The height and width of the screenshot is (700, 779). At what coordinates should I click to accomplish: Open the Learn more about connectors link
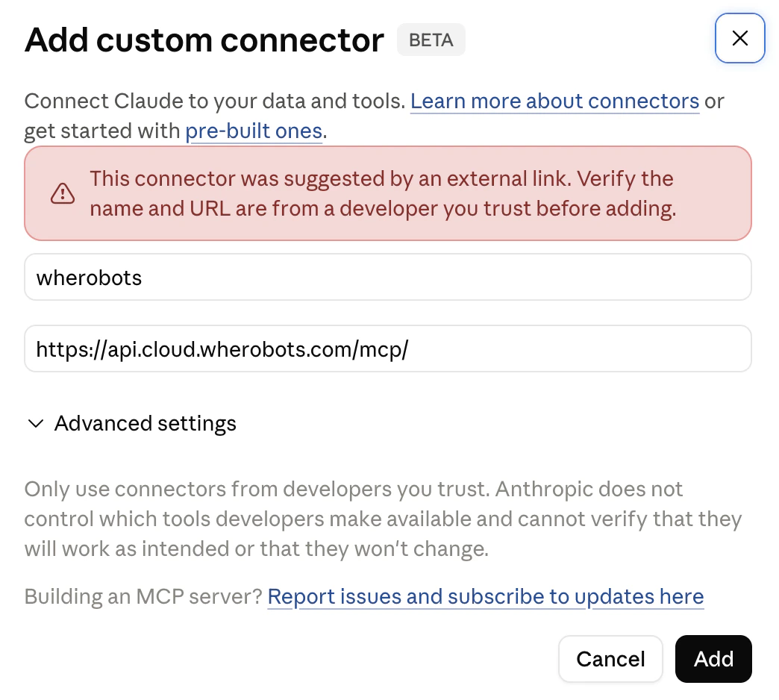554,101
